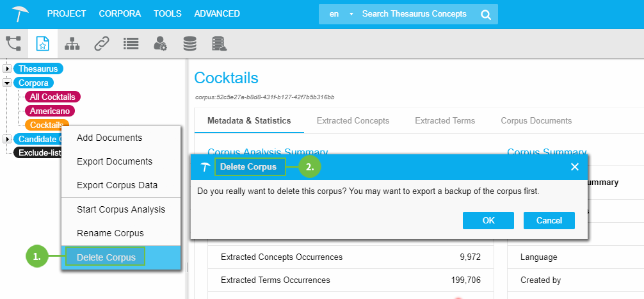This screenshot has height=299, width=644.
Task: Select Export Corpus Data menu entry
Action: (117, 185)
